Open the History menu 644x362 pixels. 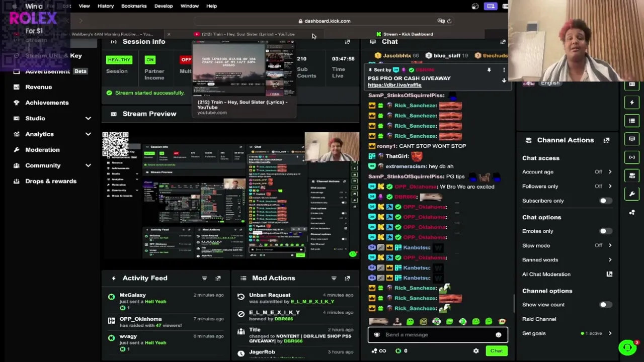106,6
